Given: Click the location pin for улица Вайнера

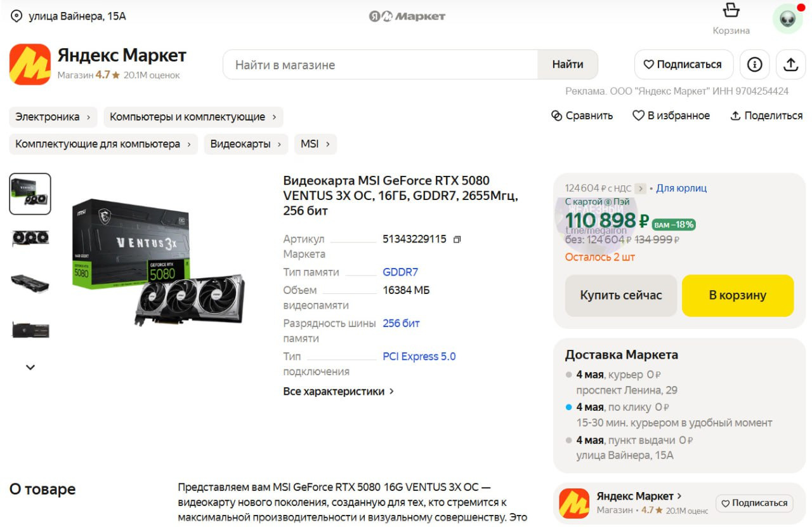Looking at the screenshot, I should (16, 16).
